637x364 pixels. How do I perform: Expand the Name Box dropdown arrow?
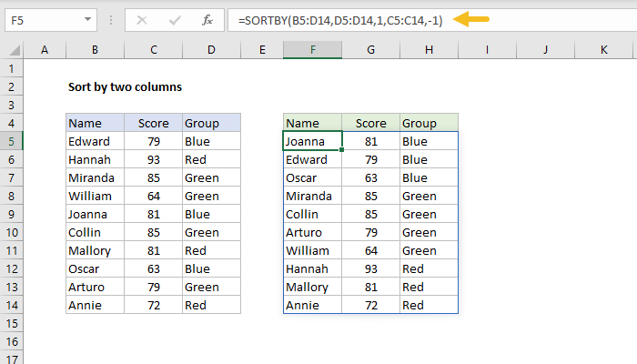[x=87, y=19]
